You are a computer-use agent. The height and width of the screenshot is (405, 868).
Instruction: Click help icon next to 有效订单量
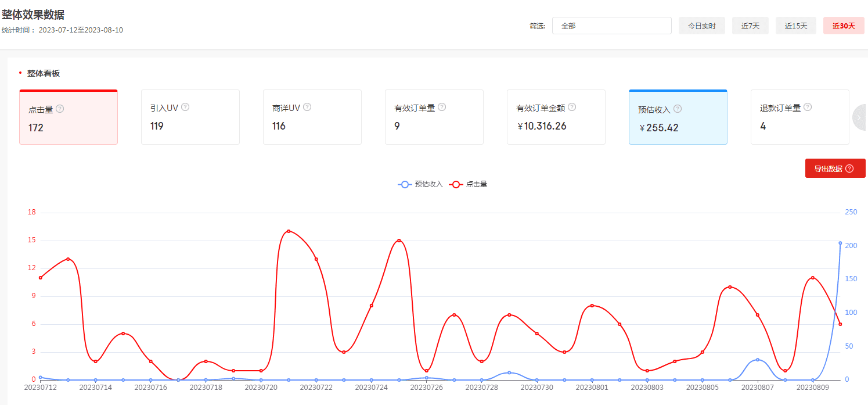point(442,107)
